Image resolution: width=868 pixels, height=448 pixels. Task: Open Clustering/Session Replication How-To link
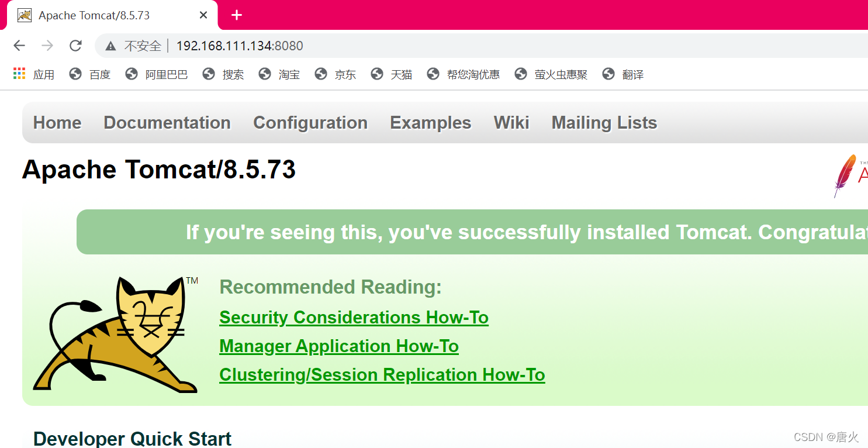[x=382, y=375]
